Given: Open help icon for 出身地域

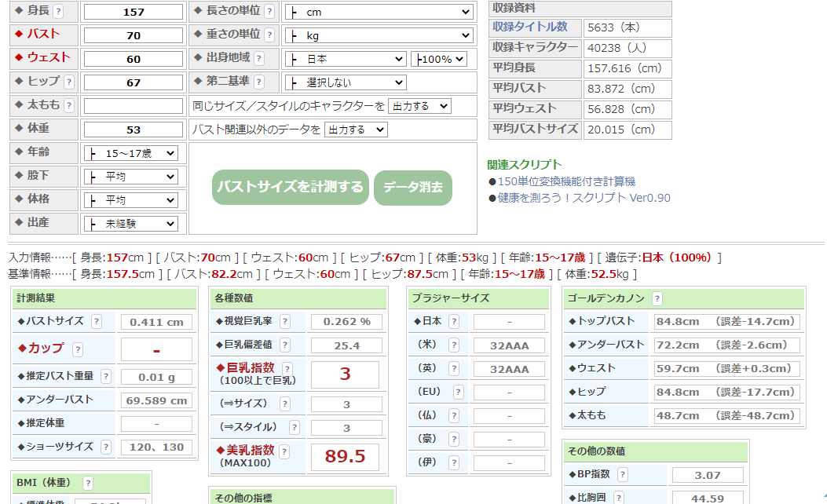Looking at the screenshot, I should pos(259,59).
